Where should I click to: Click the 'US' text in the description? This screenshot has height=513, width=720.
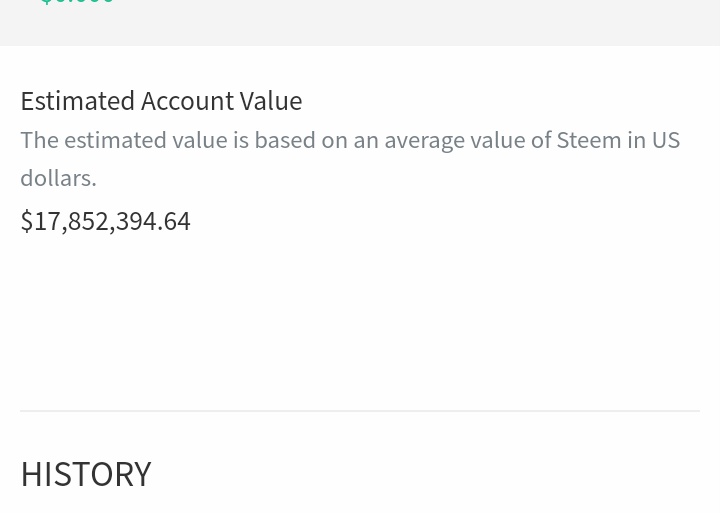(x=666, y=139)
